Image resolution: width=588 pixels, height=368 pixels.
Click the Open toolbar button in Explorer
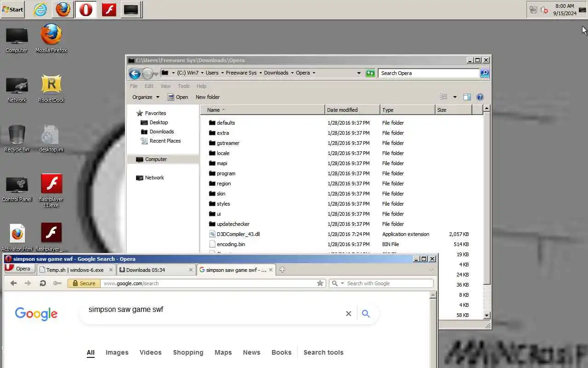(178, 97)
